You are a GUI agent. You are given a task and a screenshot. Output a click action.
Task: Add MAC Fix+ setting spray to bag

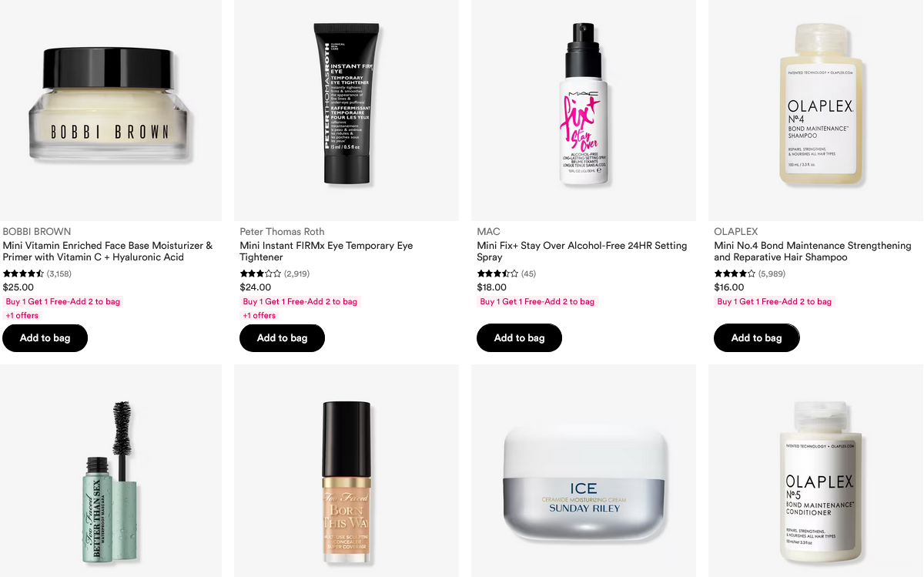[519, 338]
